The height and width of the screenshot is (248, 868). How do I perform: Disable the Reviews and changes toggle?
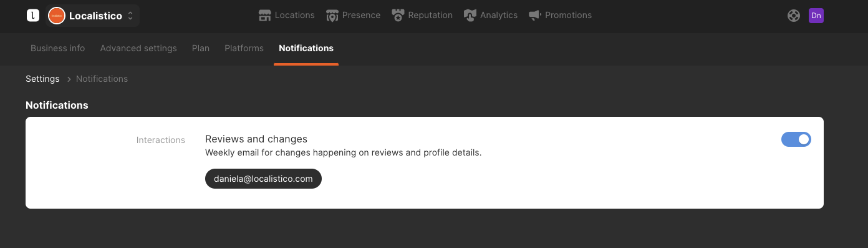(x=796, y=139)
